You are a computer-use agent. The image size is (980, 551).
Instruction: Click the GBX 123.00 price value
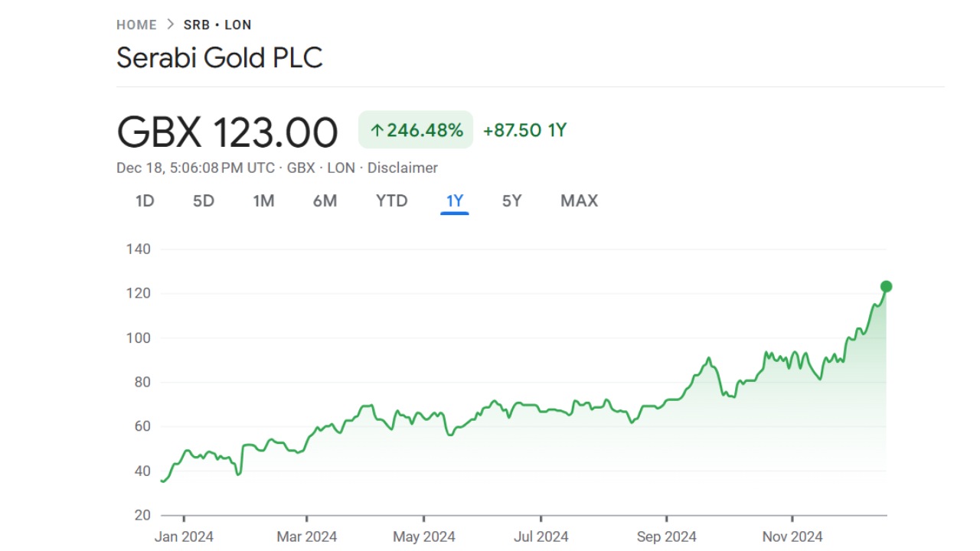tap(227, 132)
